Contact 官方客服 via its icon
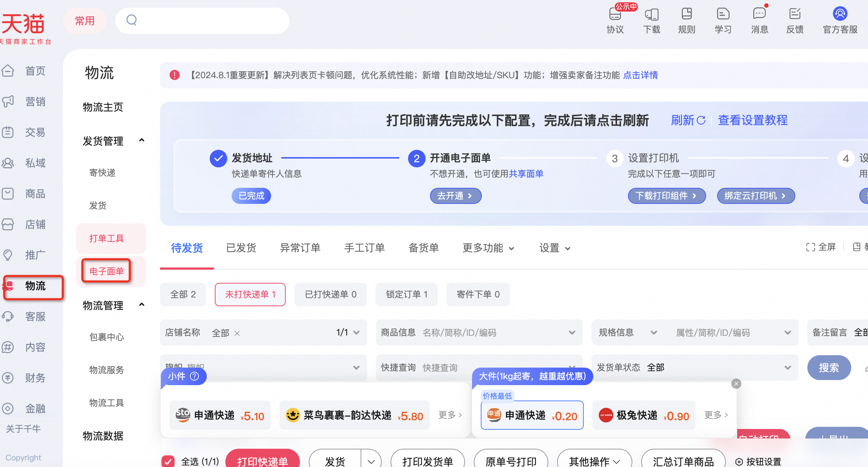The width and height of the screenshot is (868, 467). pyautogui.click(x=840, y=14)
